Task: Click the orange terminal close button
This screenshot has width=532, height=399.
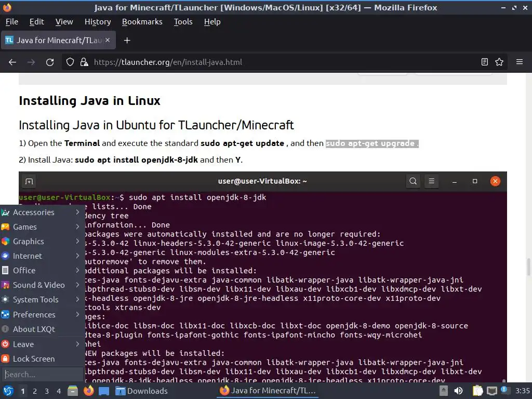Action: click(495, 181)
